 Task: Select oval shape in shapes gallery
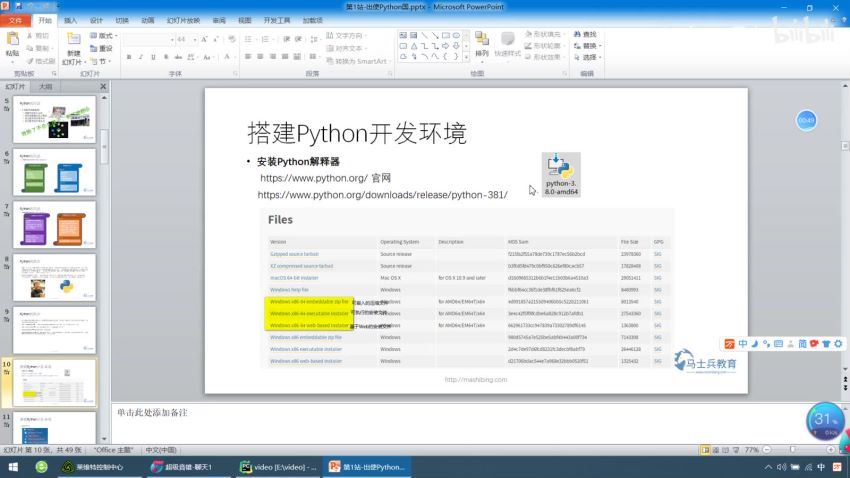456,35
